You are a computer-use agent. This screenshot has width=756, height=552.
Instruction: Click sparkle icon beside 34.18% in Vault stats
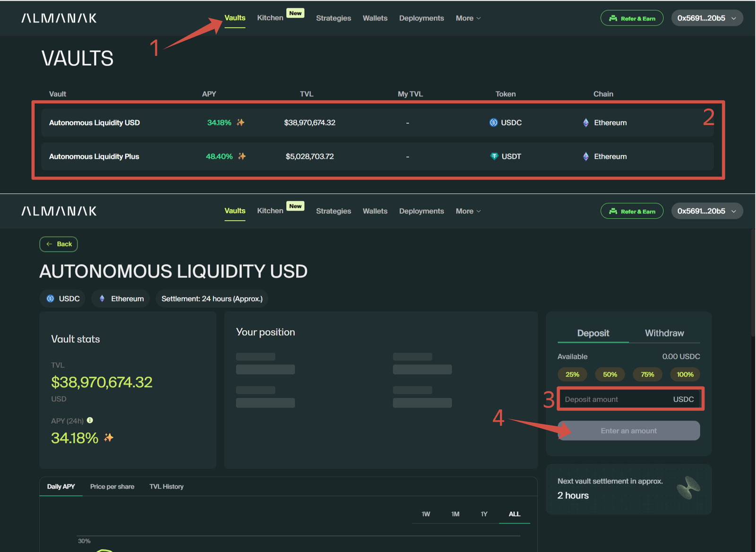pyautogui.click(x=109, y=438)
